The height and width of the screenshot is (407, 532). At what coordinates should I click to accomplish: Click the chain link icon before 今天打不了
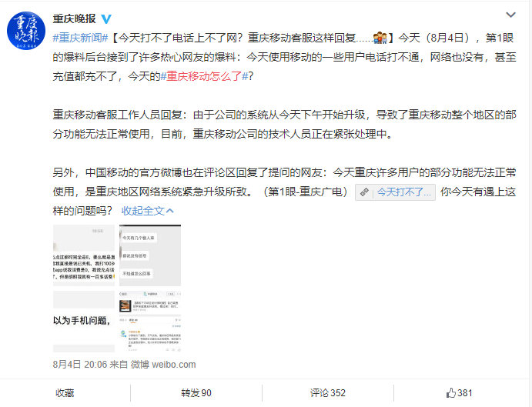point(364,192)
